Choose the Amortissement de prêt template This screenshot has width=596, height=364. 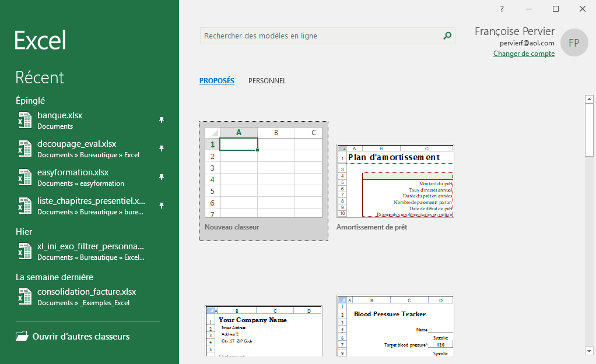[395, 182]
